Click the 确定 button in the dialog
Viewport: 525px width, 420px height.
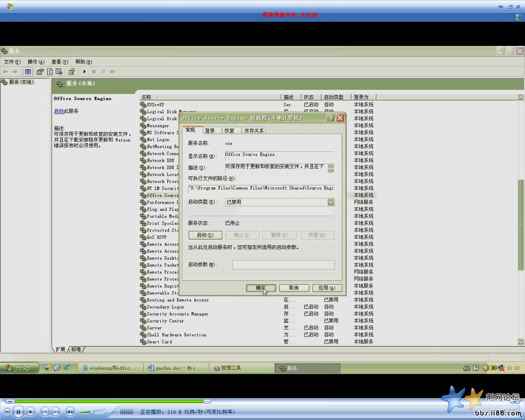click(x=261, y=288)
